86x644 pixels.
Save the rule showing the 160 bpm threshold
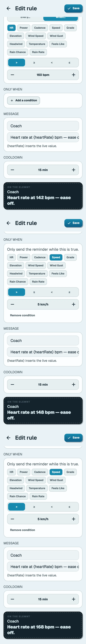(73, 8)
